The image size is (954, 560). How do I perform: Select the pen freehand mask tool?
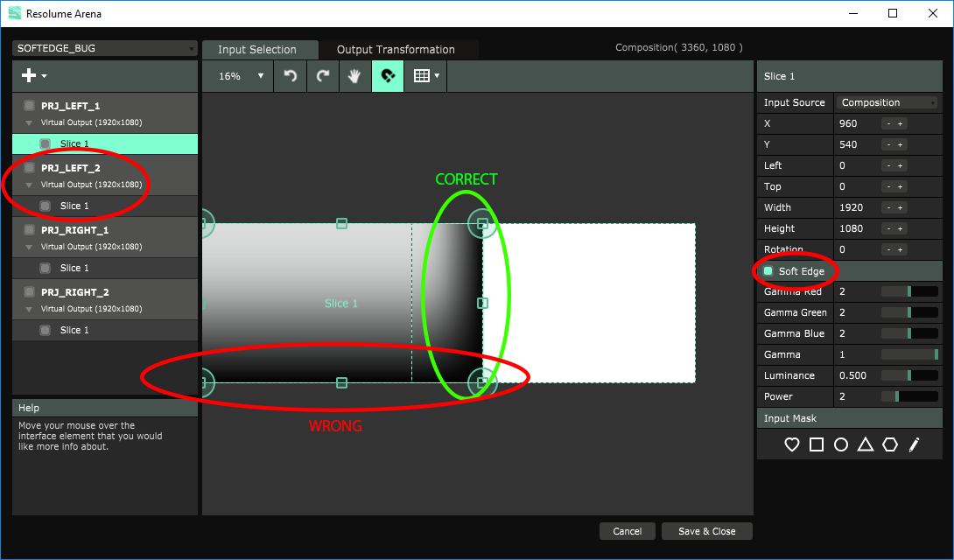pyautogui.click(x=915, y=444)
